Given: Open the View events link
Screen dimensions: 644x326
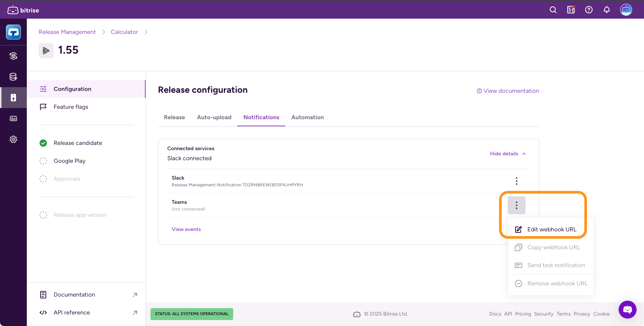Looking at the screenshot, I should [186, 230].
